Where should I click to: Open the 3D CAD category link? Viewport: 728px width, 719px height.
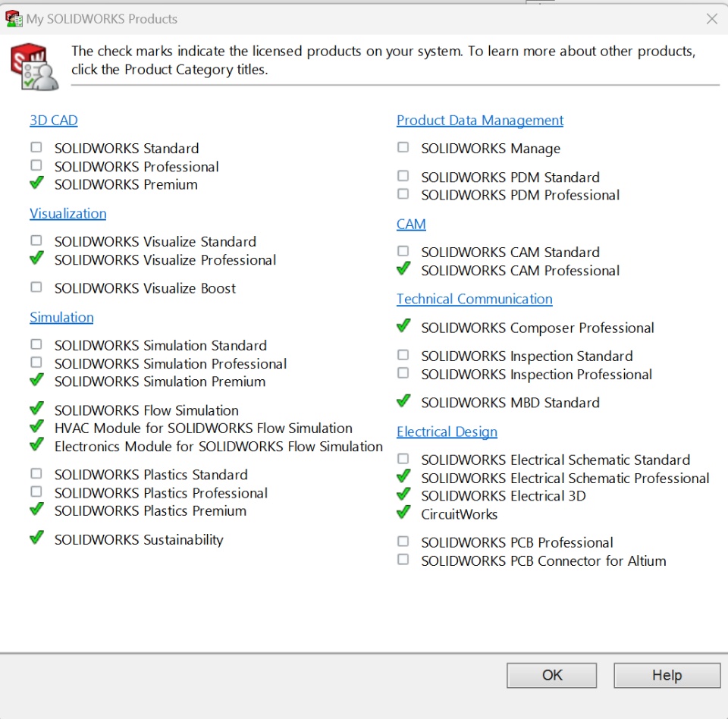[x=53, y=121]
